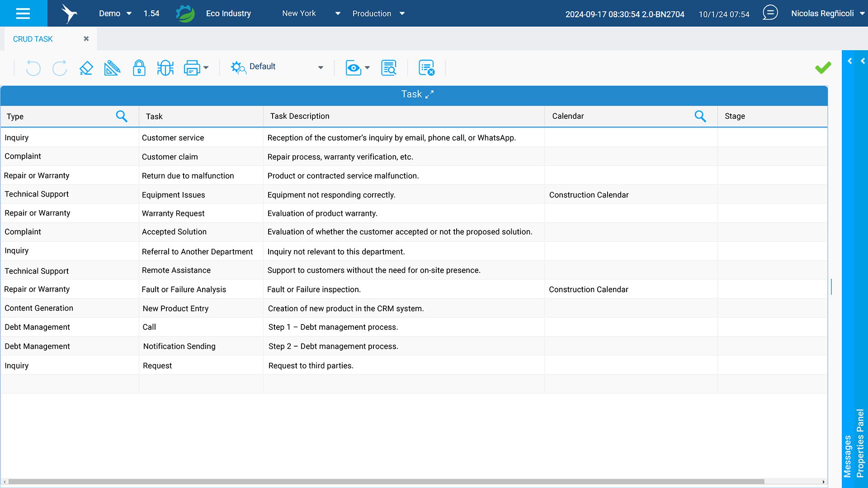Toggle the hamburger main menu
The height and width of the screenshot is (488, 868).
point(23,13)
